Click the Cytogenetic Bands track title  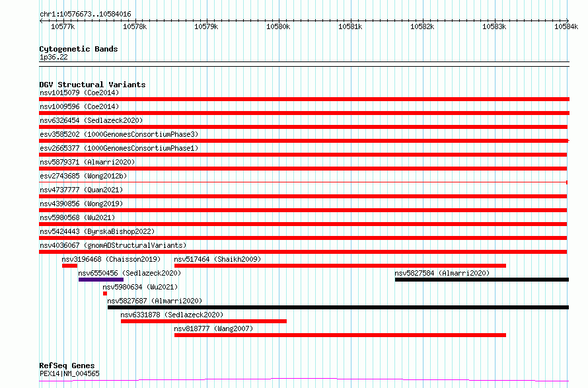pos(79,49)
